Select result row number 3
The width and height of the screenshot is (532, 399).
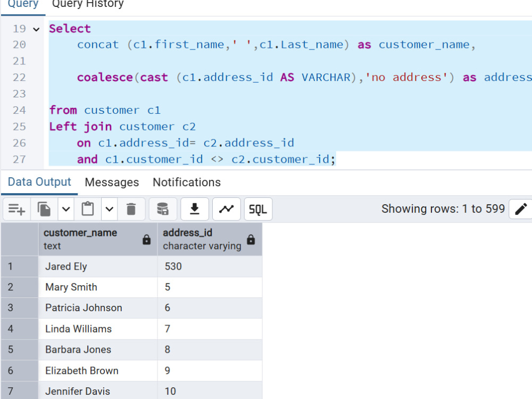click(20, 308)
